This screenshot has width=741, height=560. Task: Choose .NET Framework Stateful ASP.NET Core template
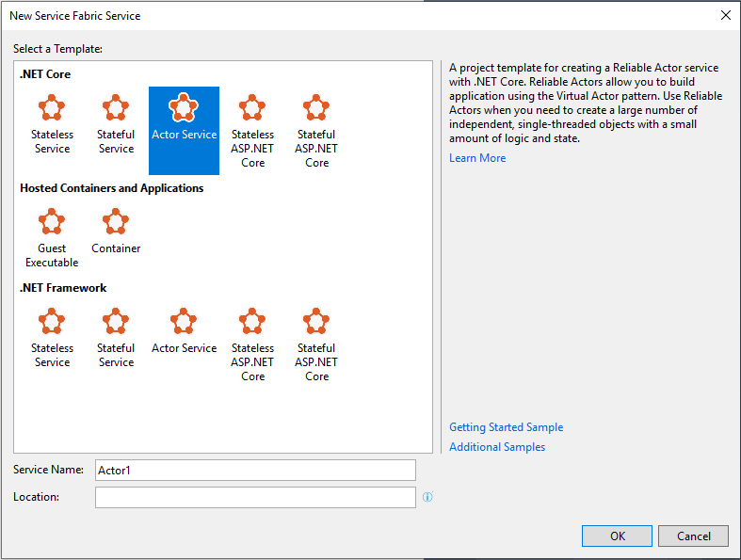[x=316, y=345]
